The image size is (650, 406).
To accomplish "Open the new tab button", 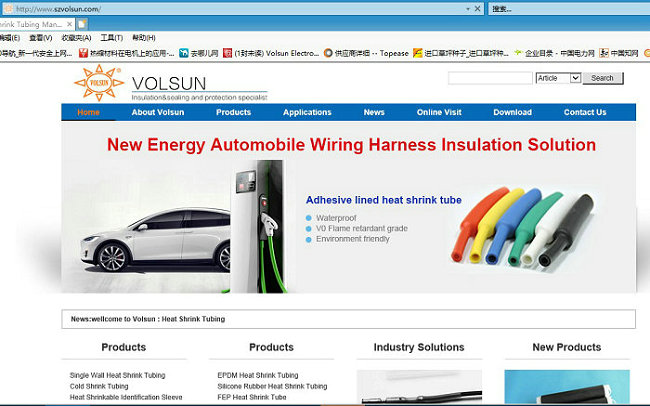I will (x=81, y=23).
